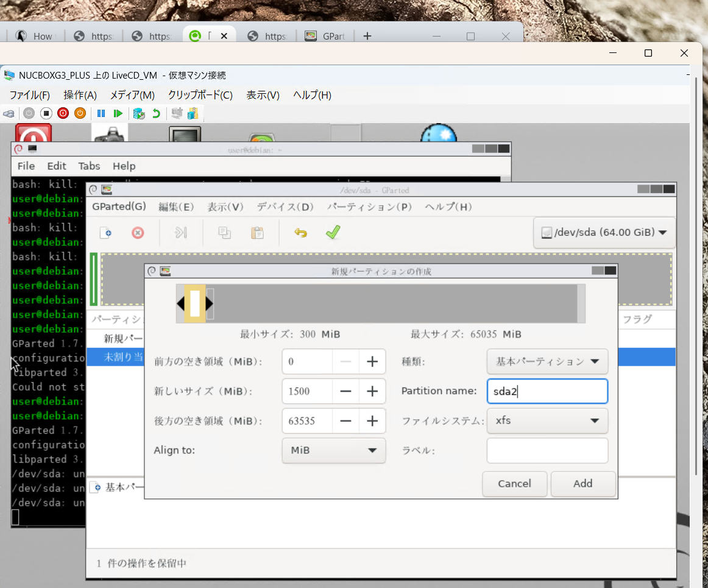
Task: Click the left resize arrow on partition bar
Action: [x=180, y=303]
